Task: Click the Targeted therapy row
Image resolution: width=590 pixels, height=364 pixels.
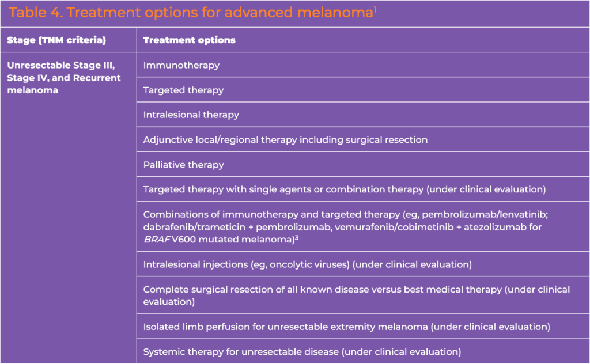Action: click(x=363, y=90)
